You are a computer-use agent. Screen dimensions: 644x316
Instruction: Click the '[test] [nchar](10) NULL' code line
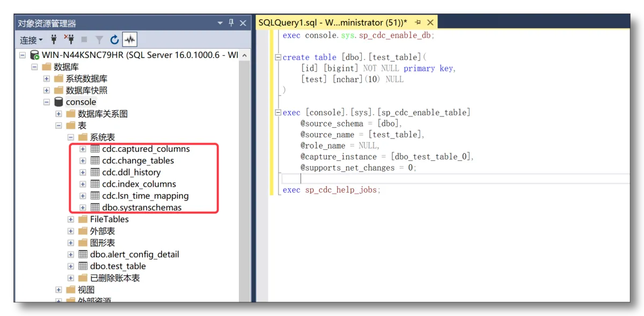click(x=352, y=79)
